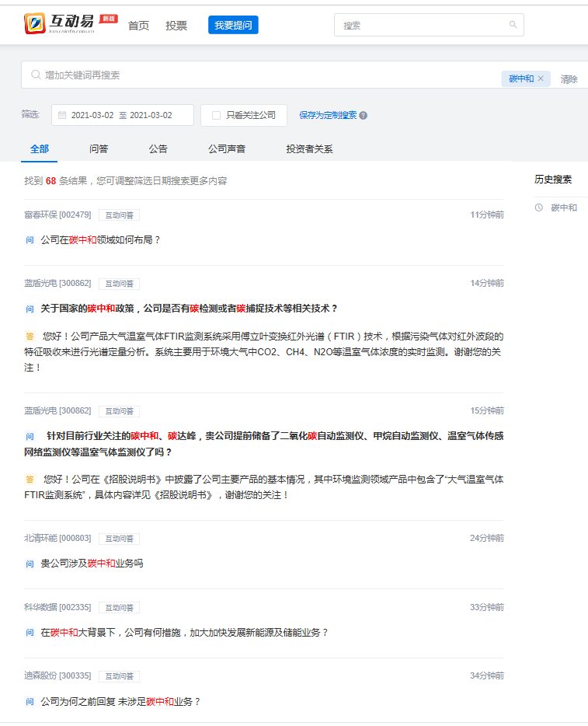Click the search icon beside 增加关键词再搜索
588x726 pixels.
[36, 75]
